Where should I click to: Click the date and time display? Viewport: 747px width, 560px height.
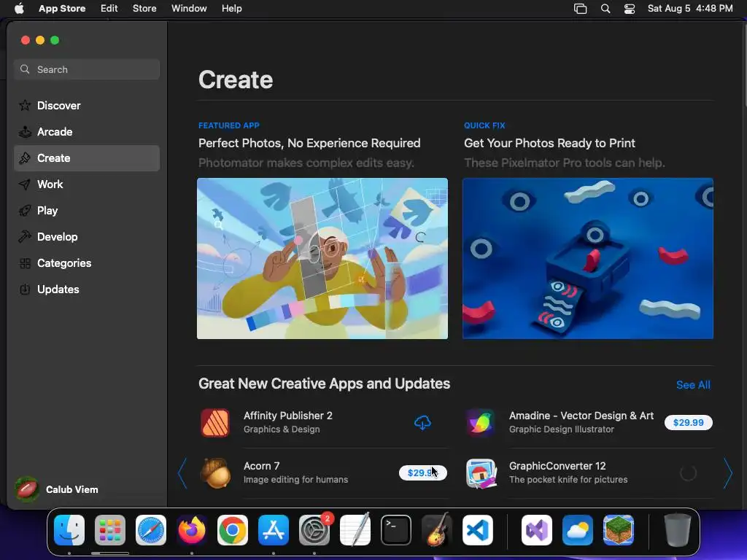pyautogui.click(x=690, y=9)
